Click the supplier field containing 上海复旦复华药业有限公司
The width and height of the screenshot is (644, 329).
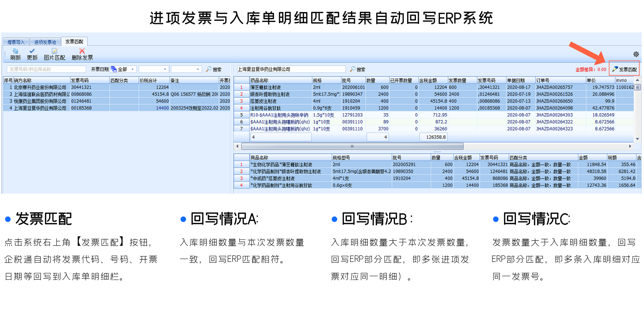pyautogui.click(x=291, y=69)
